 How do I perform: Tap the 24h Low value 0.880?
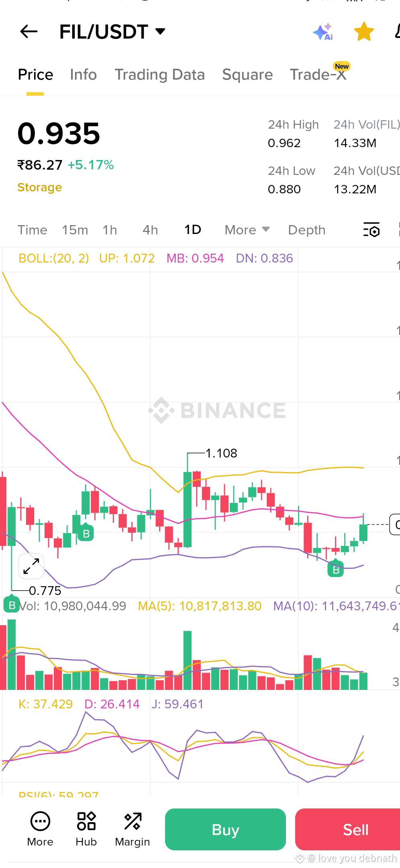pyautogui.click(x=284, y=189)
